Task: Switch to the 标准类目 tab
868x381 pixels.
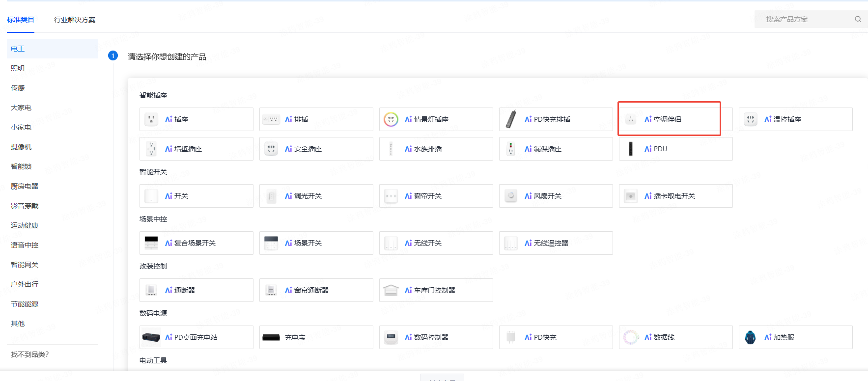Action: pos(21,20)
